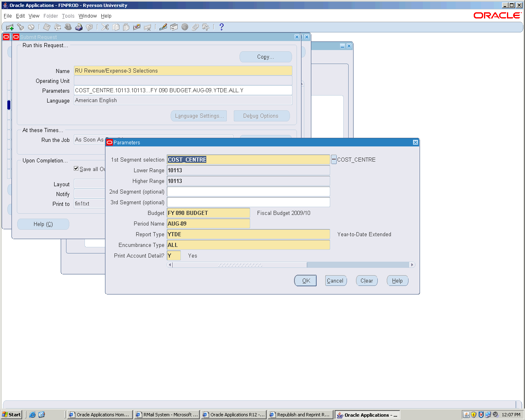Click the New Record toolbar icon

[9, 27]
